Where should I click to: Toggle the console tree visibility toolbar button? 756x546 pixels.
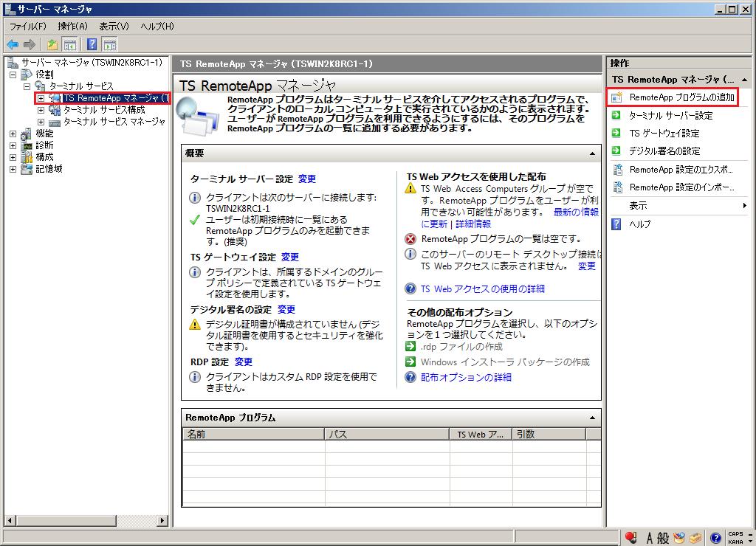(x=70, y=44)
